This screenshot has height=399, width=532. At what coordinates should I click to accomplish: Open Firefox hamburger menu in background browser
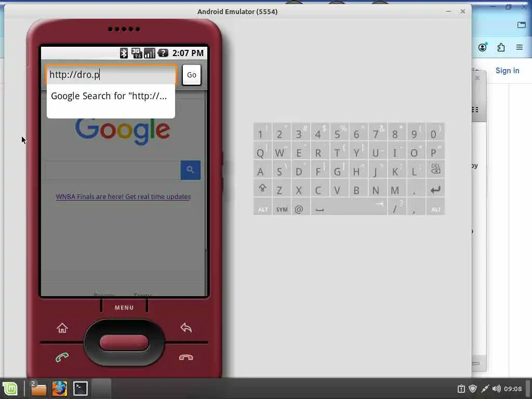click(x=520, y=47)
